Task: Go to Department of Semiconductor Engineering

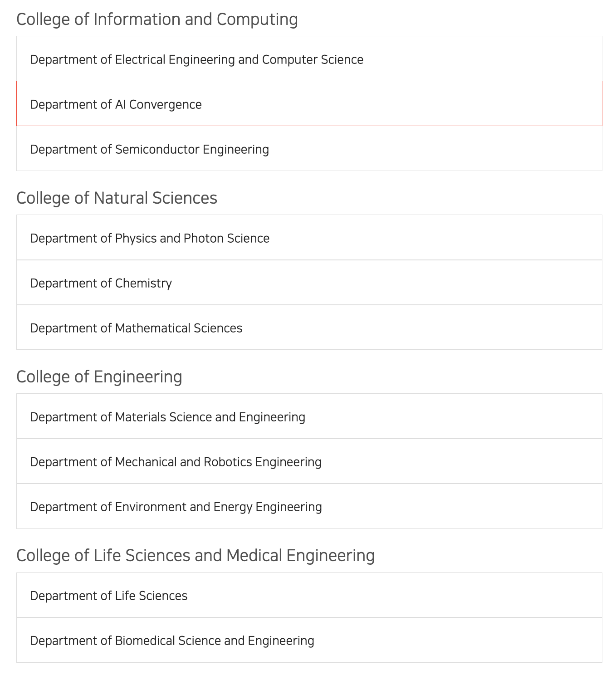Action: coord(150,149)
